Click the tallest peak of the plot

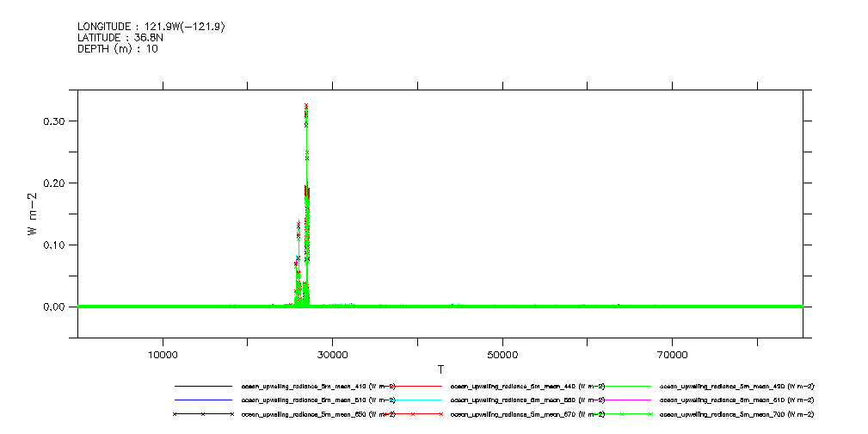click(306, 107)
